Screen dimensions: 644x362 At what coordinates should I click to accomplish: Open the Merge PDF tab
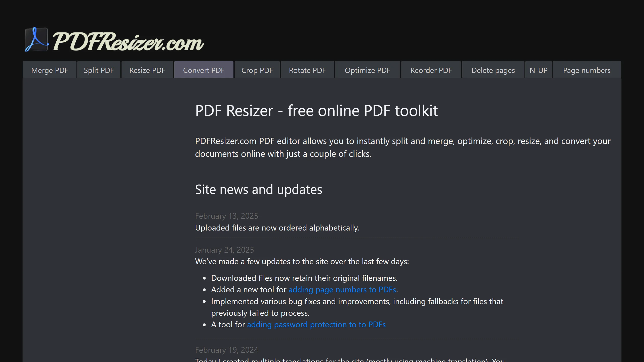click(x=50, y=70)
